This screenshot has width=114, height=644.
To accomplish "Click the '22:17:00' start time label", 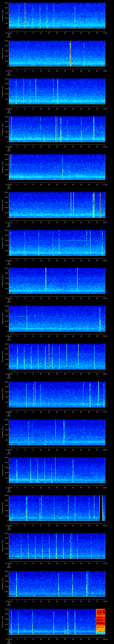I will tap(9, 71).
